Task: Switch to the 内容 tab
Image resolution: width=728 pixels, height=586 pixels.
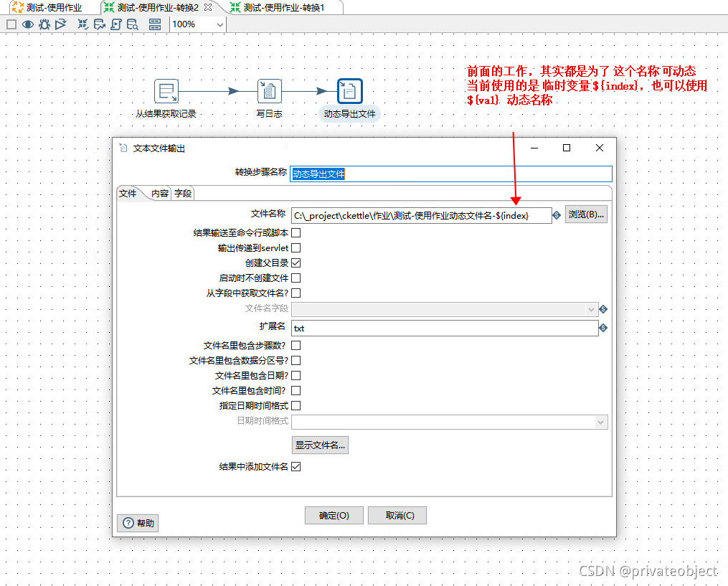Action: coord(159,193)
